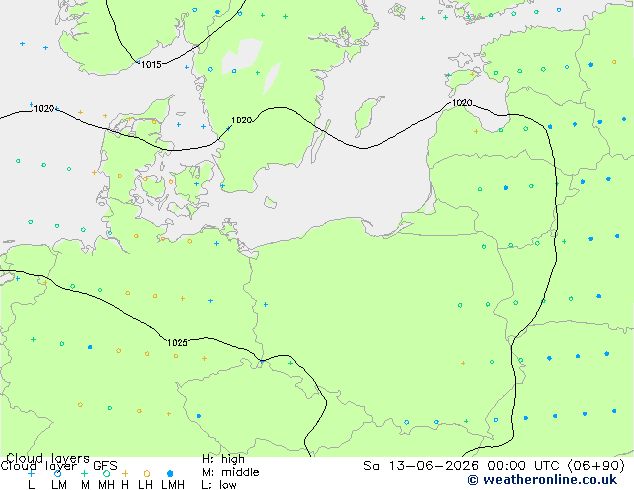Click the 'M: middle' legend text
The image size is (634, 490).
230,472
